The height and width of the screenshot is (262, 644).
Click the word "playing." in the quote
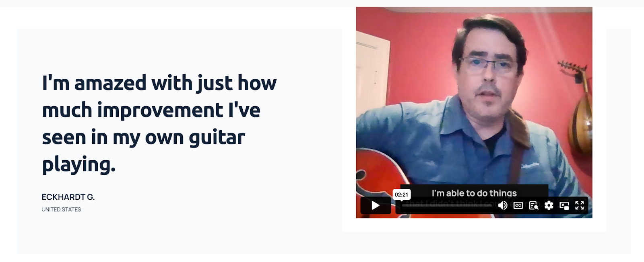point(79,165)
